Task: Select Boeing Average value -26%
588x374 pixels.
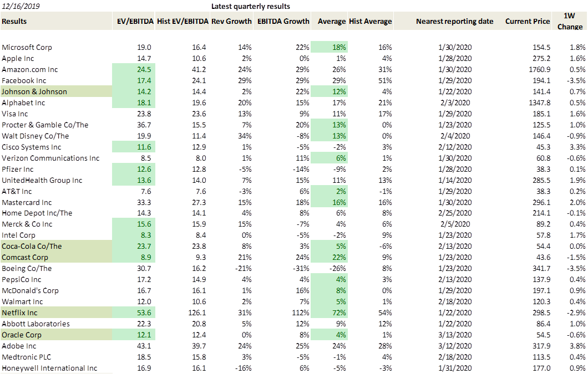Action: click(337, 268)
